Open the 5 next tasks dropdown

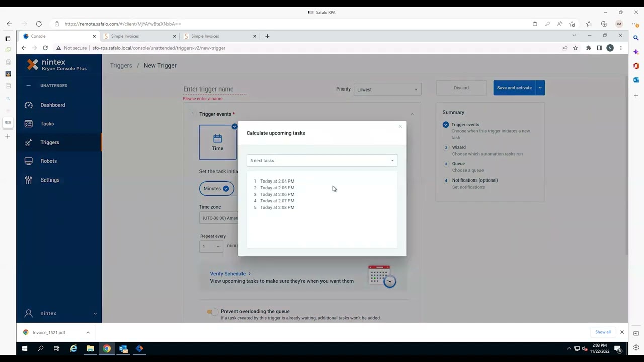322,160
